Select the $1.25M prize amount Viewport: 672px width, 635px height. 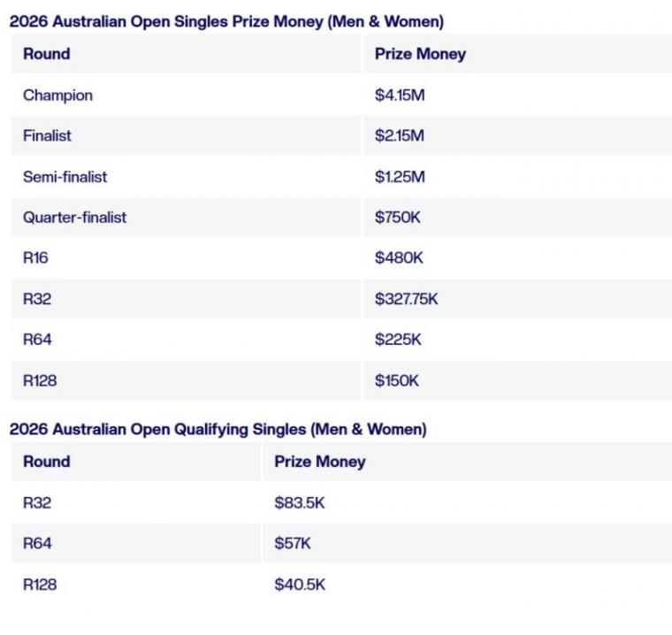(x=400, y=177)
